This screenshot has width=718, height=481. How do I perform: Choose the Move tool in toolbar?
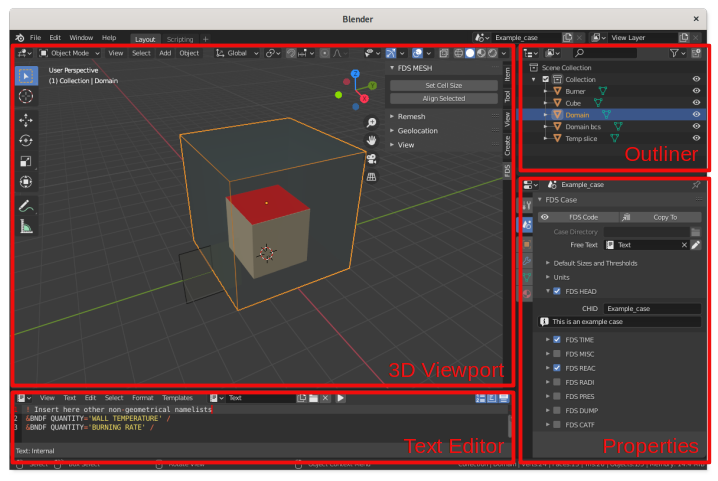pyautogui.click(x=26, y=120)
